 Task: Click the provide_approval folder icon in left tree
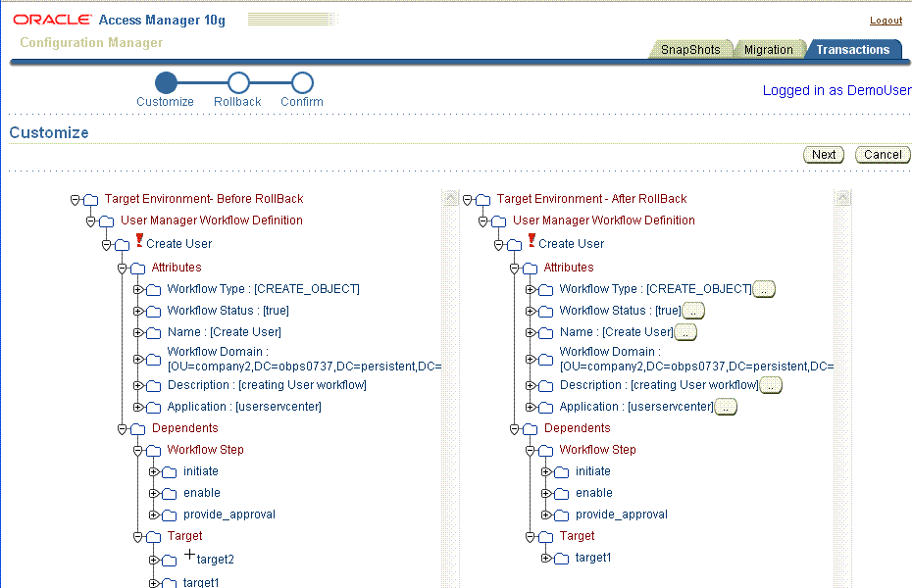[x=169, y=514]
